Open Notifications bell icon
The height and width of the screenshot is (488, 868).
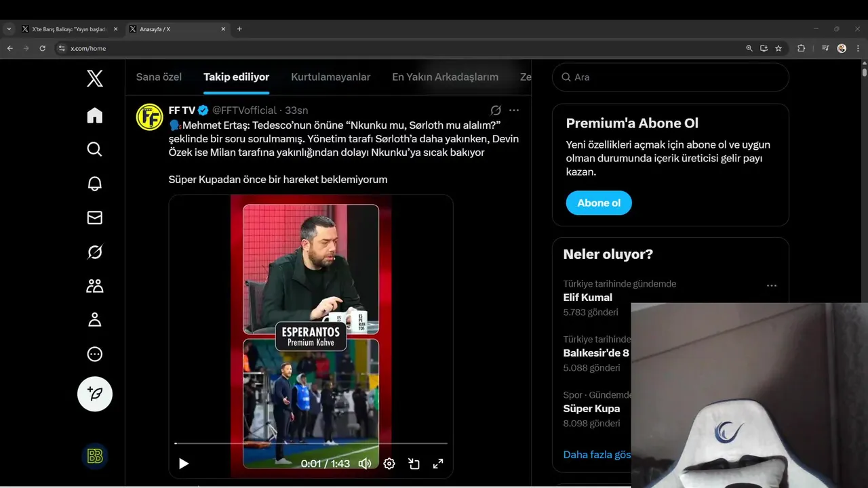click(x=95, y=184)
